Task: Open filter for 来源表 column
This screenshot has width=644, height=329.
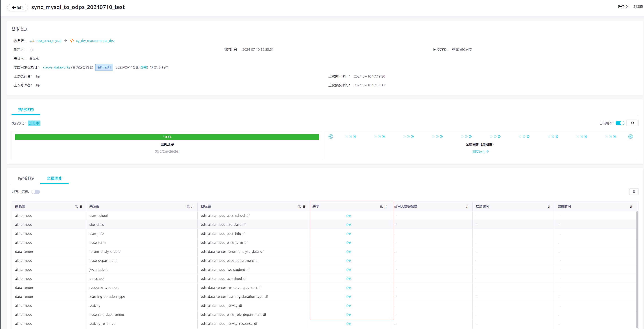Action: [188, 207]
